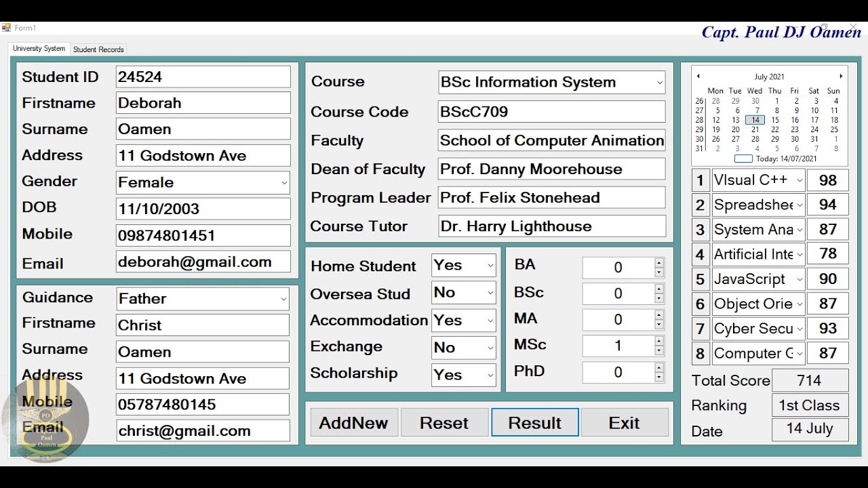The height and width of the screenshot is (488, 868).
Task: Click the Result button
Action: [535, 423]
